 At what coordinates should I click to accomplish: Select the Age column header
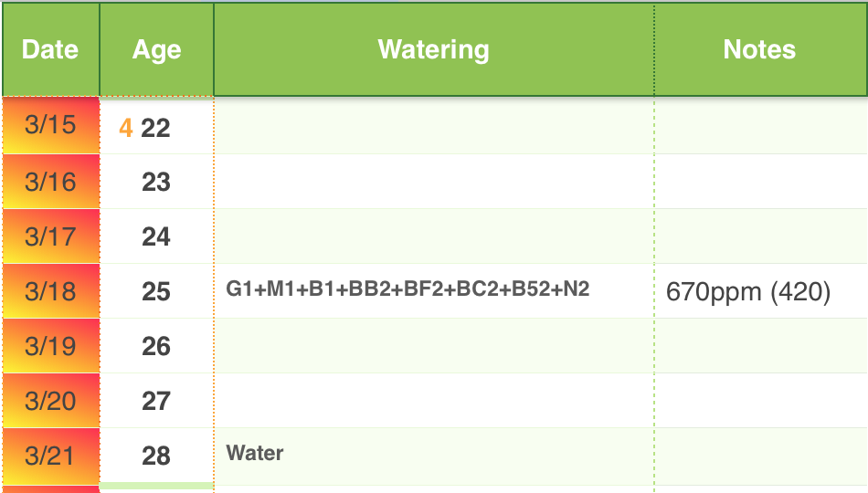click(x=156, y=49)
